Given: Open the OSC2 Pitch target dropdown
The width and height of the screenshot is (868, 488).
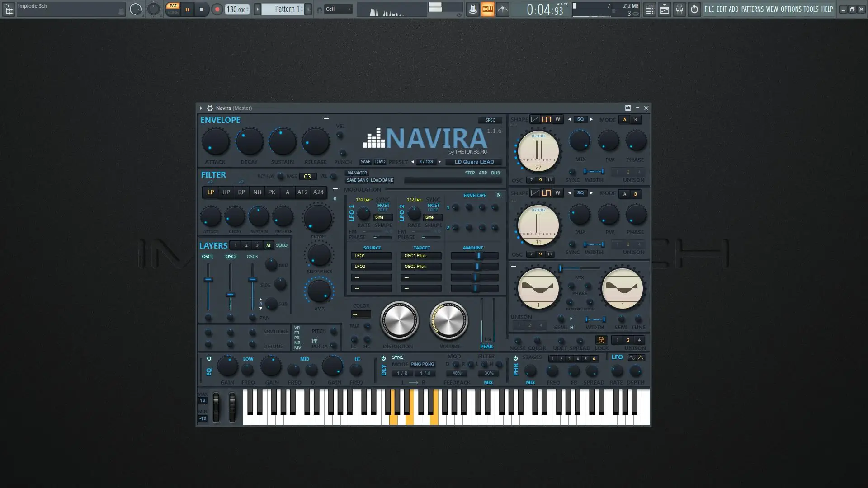Looking at the screenshot, I should pyautogui.click(x=420, y=267).
